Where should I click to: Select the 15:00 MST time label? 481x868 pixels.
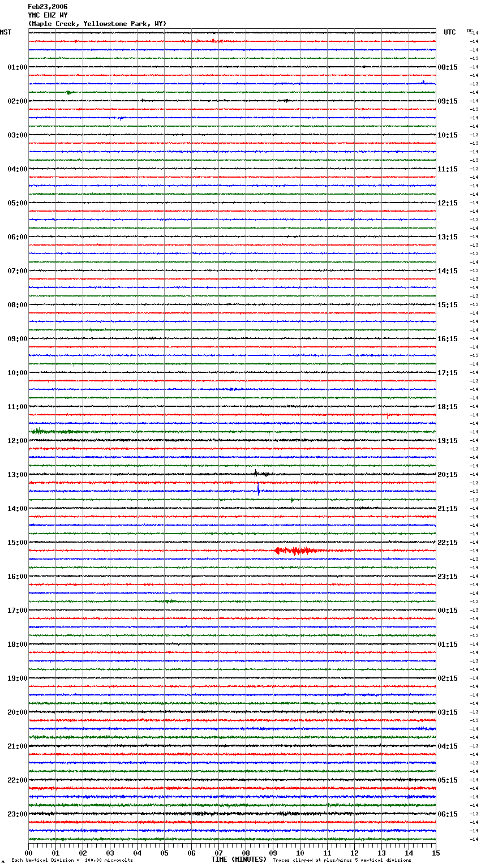pos(18,543)
